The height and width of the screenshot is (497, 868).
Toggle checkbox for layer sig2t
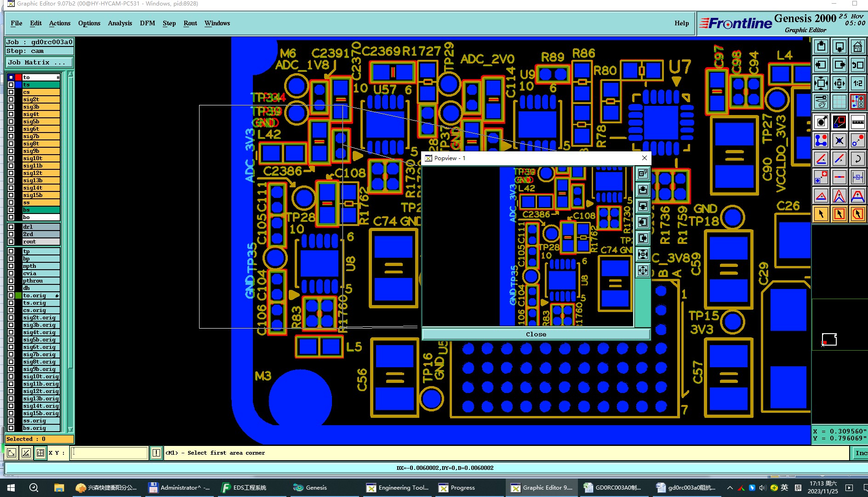pyautogui.click(x=11, y=99)
